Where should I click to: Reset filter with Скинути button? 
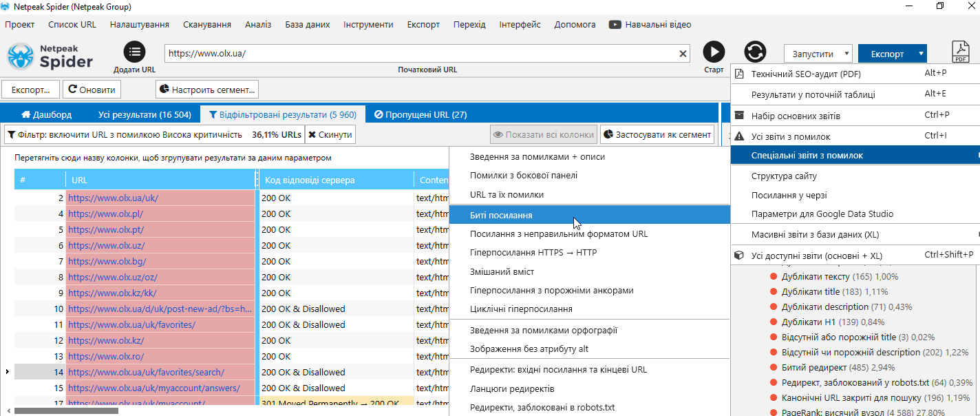[330, 134]
